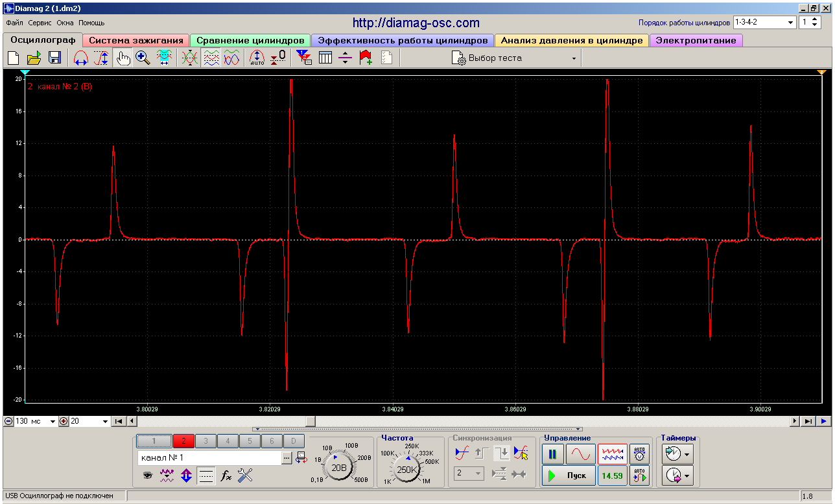835x504 pixels.
Task: Click the 250K frequency knob
Action: pyautogui.click(x=407, y=470)
